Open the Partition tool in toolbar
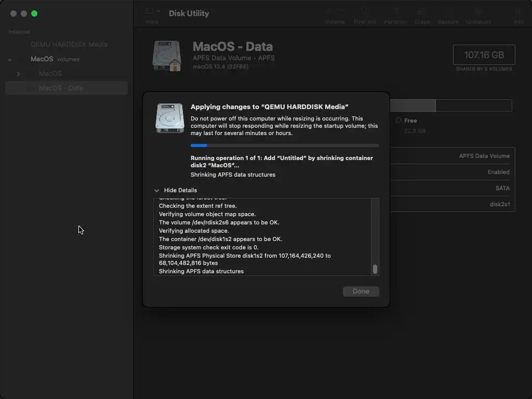The width and height of the screenshot is (532, 399). (x=395, y=11)
